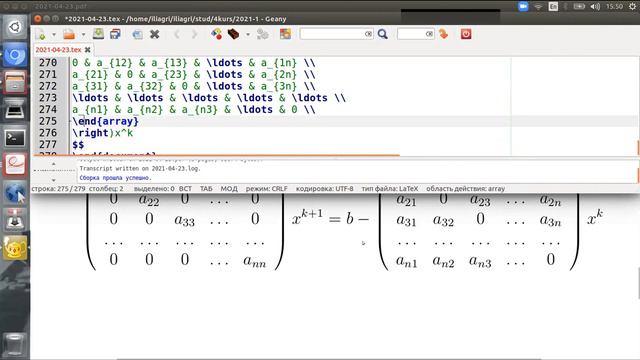Place cursor on \right)x^k line
Image resolution: width=640 pixels, height=360 pixels.
coord(102,133)
